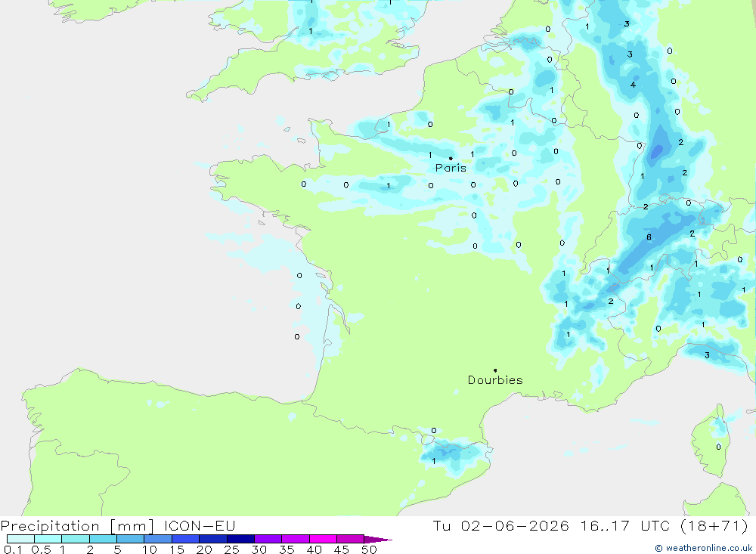Viewport: 756px width, 554px height.
Task: Click the legend scale label '10'
Action: click(x=150, y=549)
